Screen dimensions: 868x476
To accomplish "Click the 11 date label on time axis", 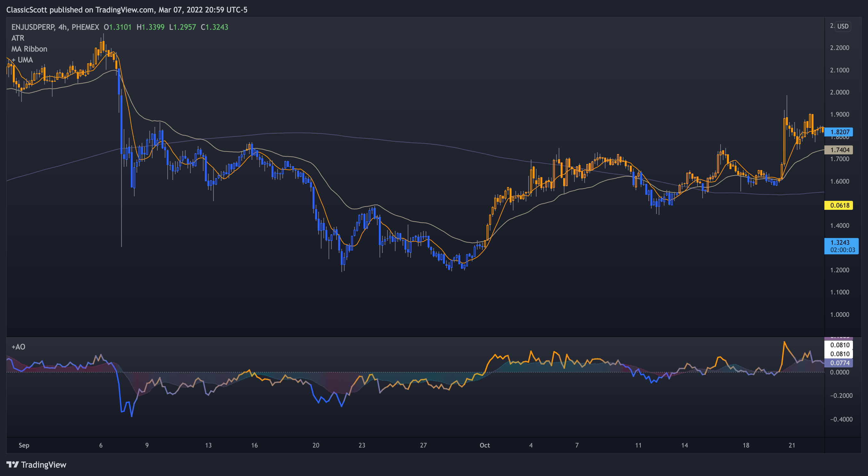I will 638,445.
